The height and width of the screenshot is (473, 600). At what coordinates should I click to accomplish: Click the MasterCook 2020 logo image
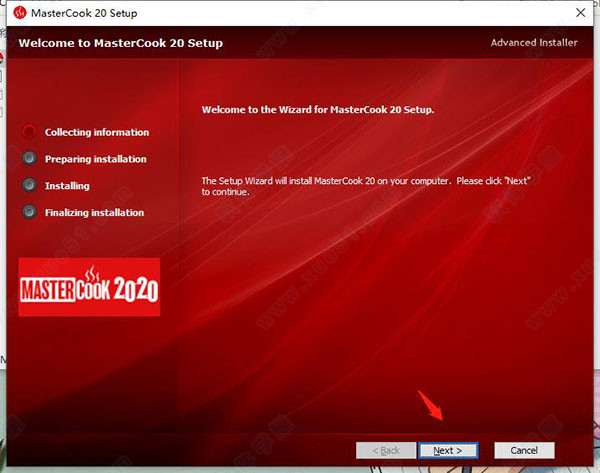89,287
